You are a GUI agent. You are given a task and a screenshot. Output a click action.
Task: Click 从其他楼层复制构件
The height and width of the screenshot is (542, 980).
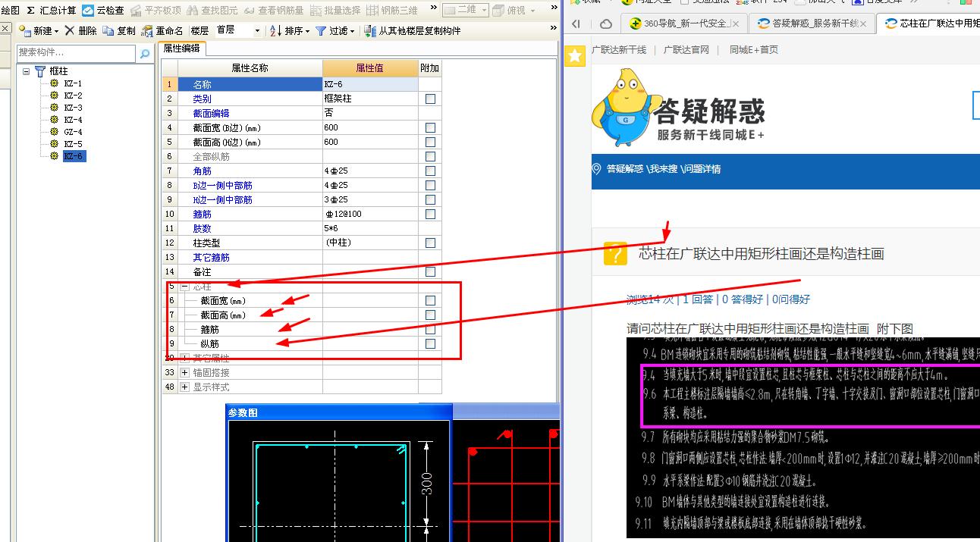tap(412, 30)
